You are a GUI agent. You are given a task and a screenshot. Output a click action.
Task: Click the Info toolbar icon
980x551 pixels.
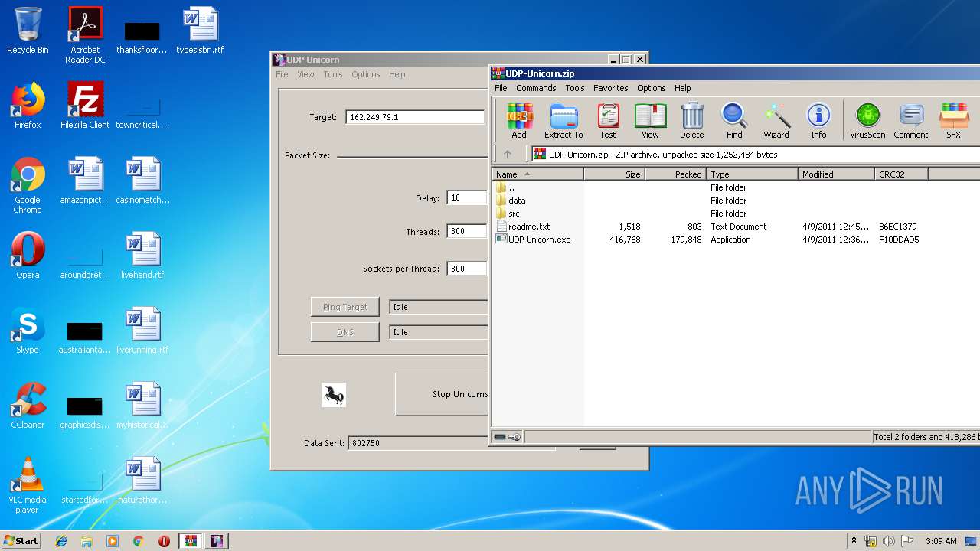pyautogui.click(x=818, y=121)
